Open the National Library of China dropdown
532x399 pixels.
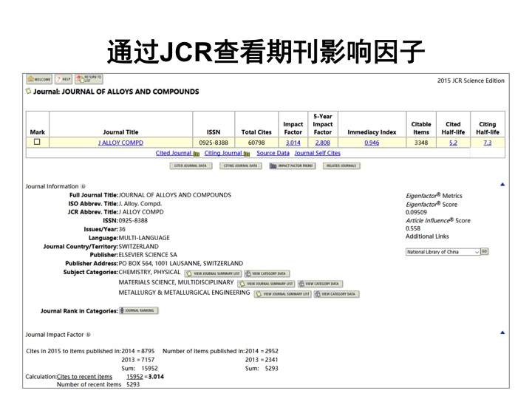pos(443,252)
